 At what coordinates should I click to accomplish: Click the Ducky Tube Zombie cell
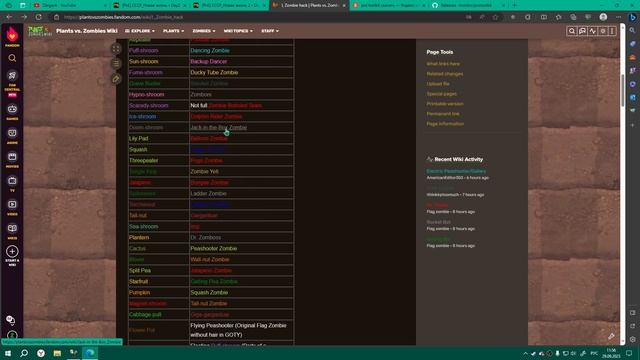point(241,73)
